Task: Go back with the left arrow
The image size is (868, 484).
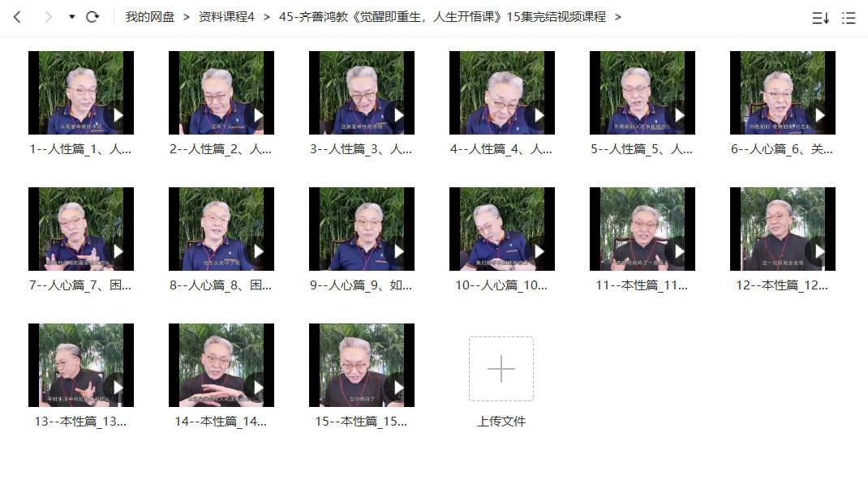Action: [x=17, y=17]
